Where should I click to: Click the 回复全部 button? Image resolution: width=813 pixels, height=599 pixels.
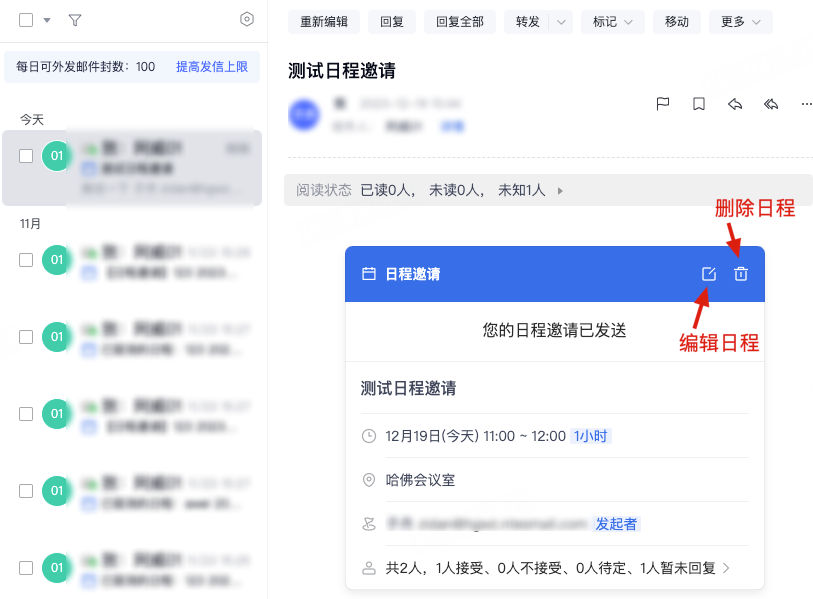[x=459, y=22]
